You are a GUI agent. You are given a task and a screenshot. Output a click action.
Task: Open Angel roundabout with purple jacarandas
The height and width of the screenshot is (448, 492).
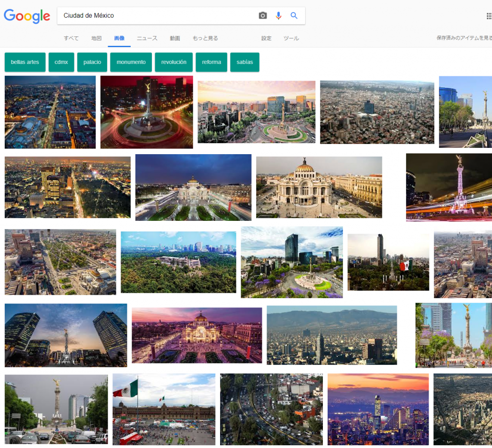tap(292, 262)
